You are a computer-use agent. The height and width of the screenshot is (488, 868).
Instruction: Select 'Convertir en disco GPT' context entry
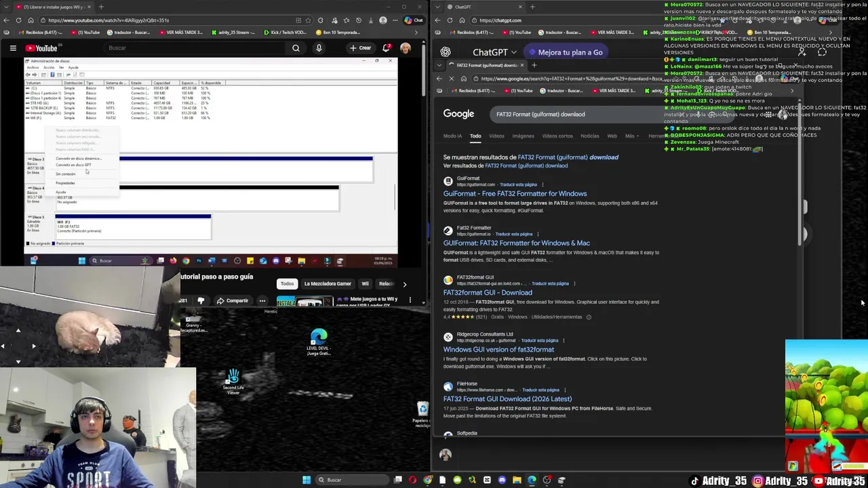click(x=74, y=165)
